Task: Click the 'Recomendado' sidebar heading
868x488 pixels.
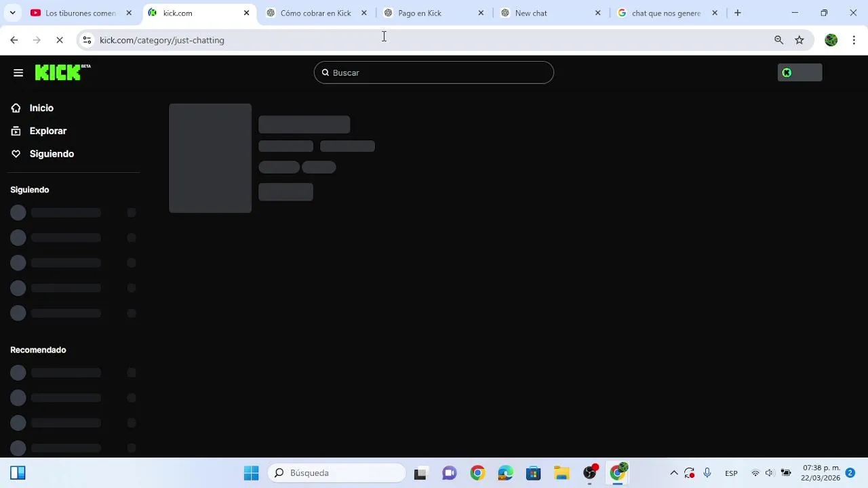Action: pyautogui.click(x=38, y=350)
